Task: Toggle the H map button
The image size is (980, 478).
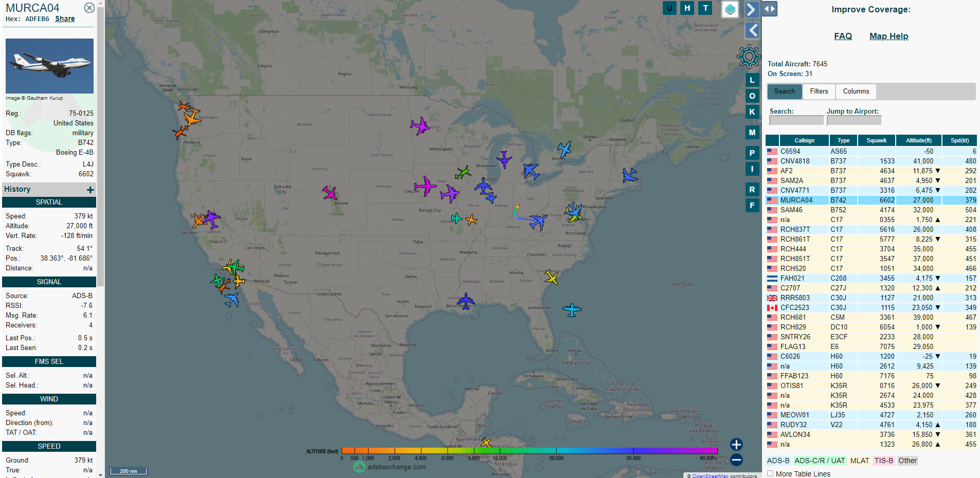Action: pos(687,8)
